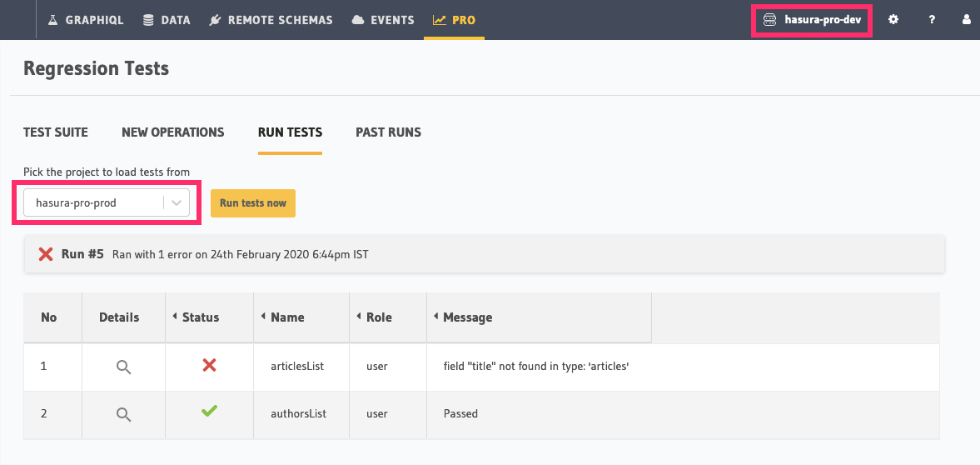This screenshot has width=980, height=465.
Task: Open Remote Schemas in top navigation
Action: 271,20
